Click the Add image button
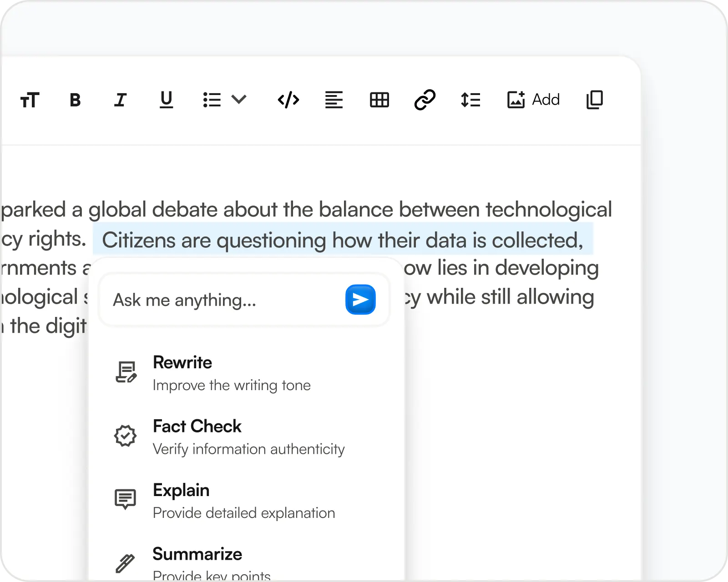728x582 pixels. point(533,100)
